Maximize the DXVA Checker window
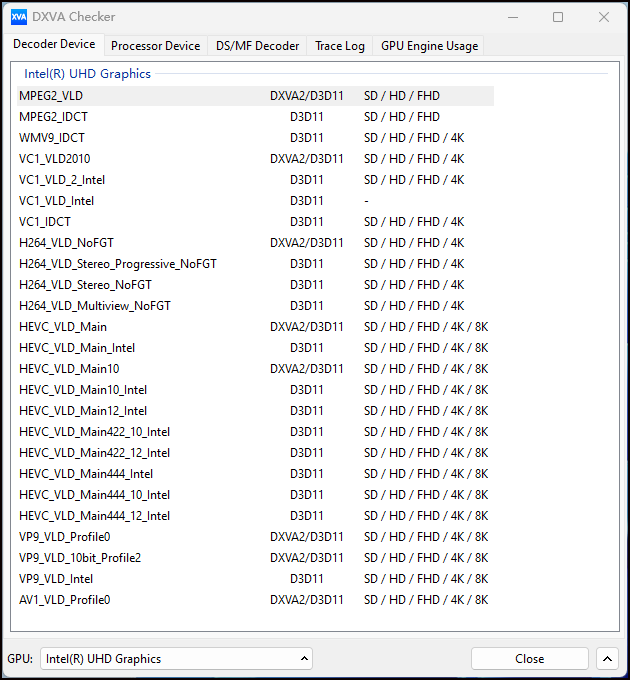 pos(558,17)
